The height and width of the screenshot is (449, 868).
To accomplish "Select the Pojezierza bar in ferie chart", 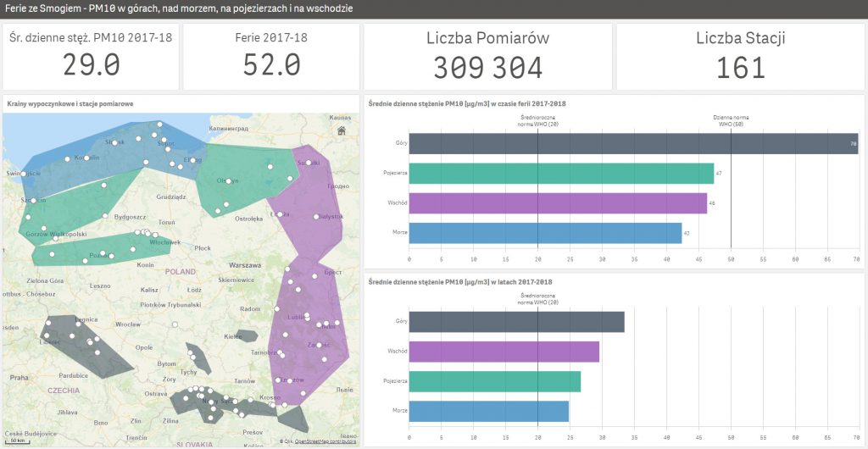I will pyautogui.click(x=561, y=174).
